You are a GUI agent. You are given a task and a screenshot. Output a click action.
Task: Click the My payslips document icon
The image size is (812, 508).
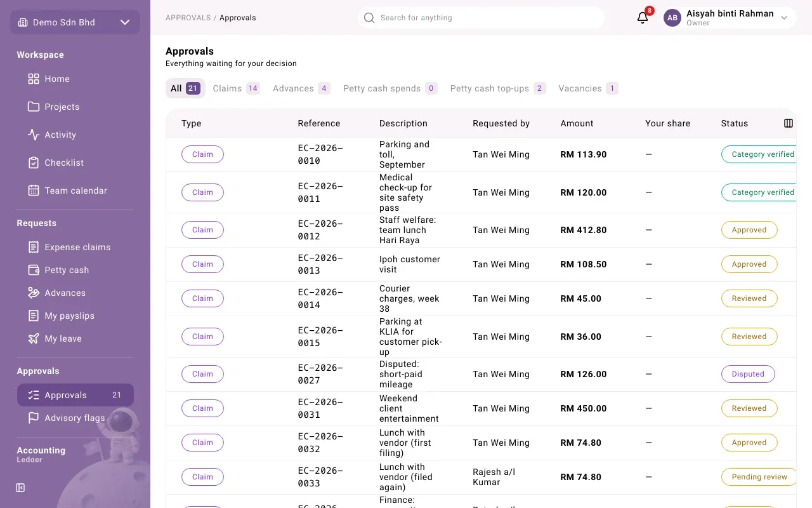coord(34,316)
